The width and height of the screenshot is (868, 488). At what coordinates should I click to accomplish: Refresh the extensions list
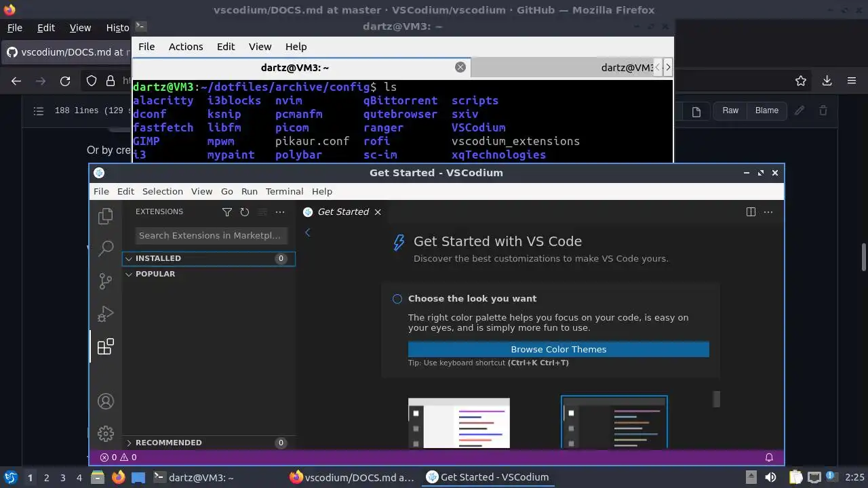(245, 212)
